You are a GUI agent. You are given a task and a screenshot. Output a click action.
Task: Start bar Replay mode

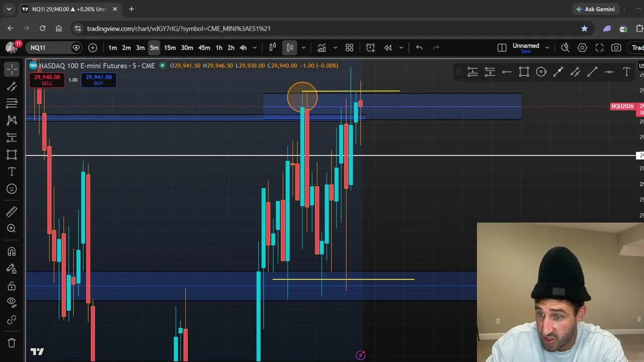click(388, 48)
